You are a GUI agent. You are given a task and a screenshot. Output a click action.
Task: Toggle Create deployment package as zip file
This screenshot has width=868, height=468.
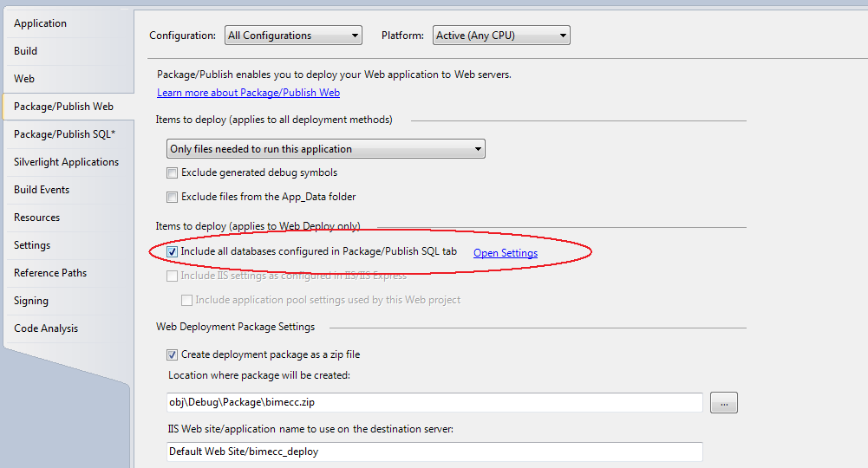coord(173,354)
